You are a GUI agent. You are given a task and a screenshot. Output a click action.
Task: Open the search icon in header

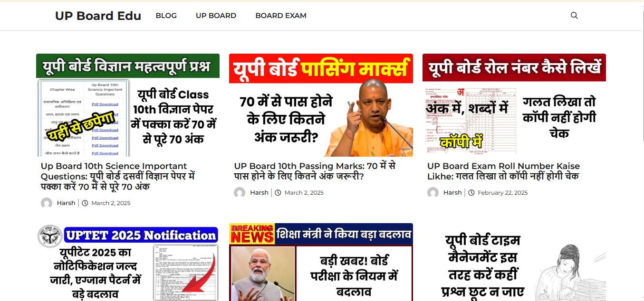click(x=574, y=16)
